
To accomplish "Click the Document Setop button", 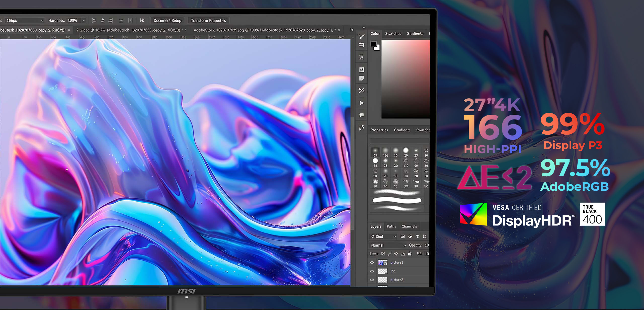I will tap(167, 20).
